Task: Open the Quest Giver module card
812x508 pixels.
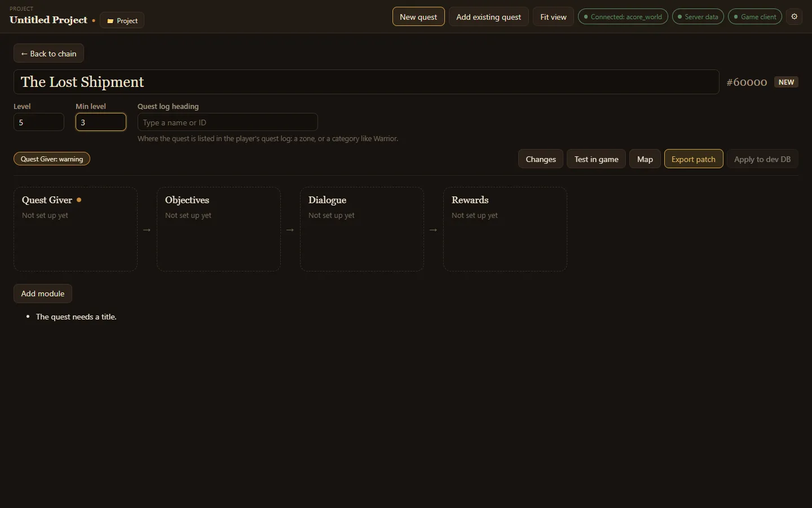Action: tap(76, 229)
